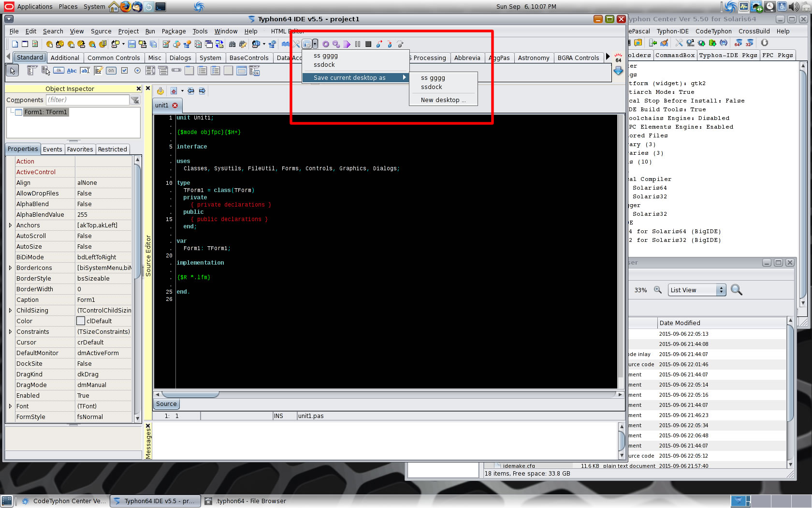
Task: Open the List View combo box in File Browser
Action: [x=697, y=290]
